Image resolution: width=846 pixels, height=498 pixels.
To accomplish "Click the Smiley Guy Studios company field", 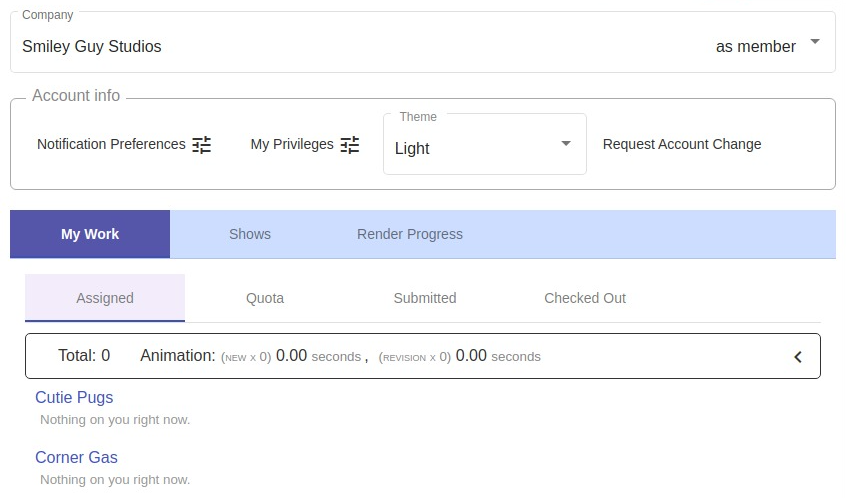I will [92, 46].
